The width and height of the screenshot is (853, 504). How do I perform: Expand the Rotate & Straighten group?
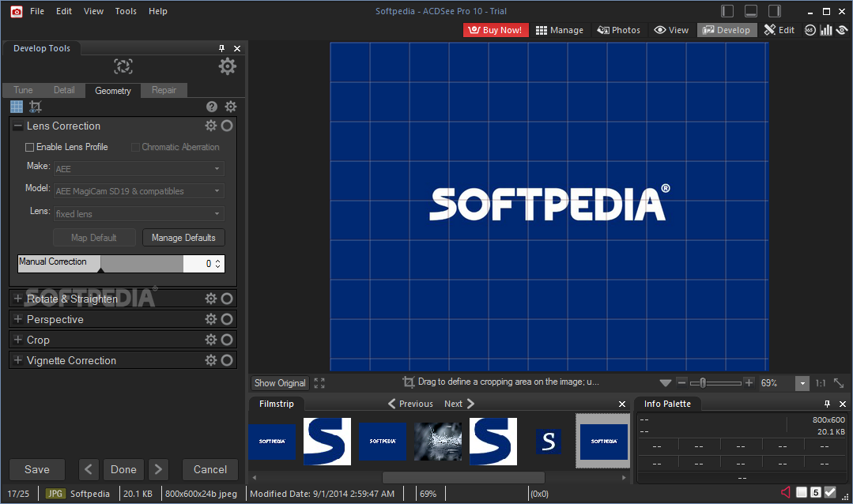[x=18, y=299]
